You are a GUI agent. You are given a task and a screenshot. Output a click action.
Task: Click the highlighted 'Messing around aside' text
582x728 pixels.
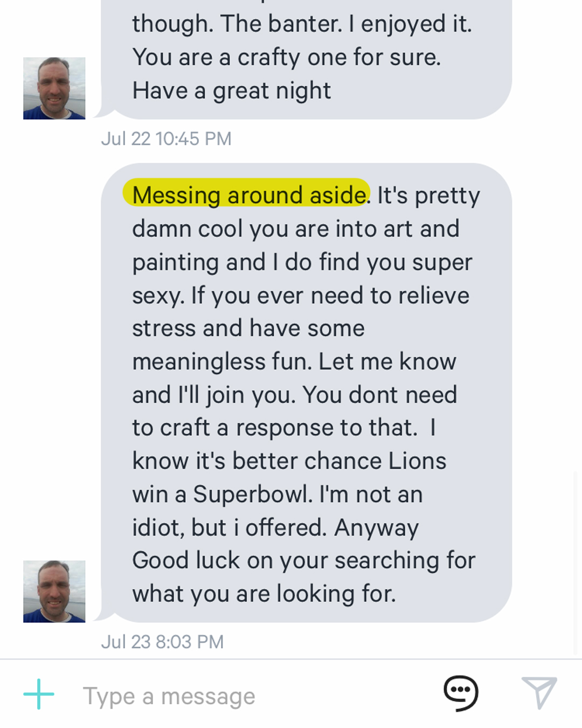248,195
